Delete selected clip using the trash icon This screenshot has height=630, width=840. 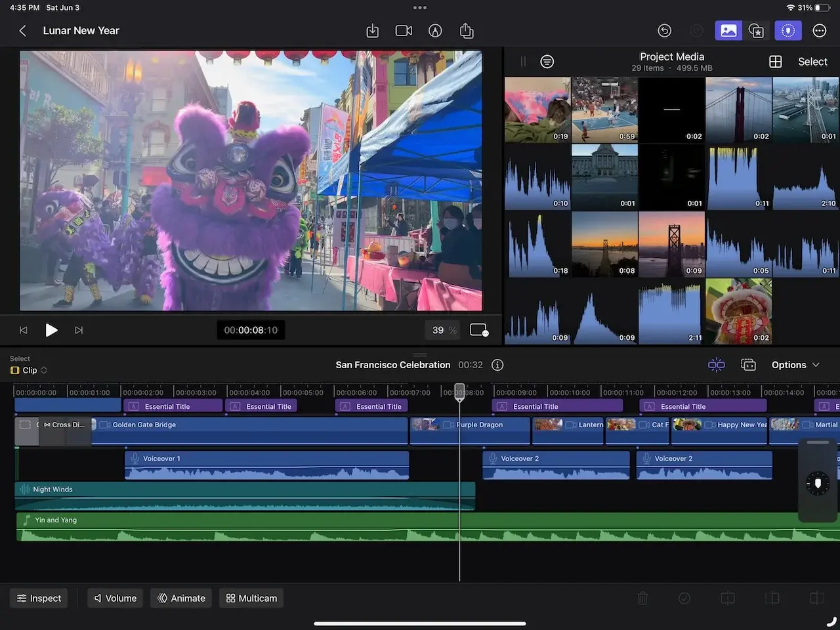pos(642,598)
